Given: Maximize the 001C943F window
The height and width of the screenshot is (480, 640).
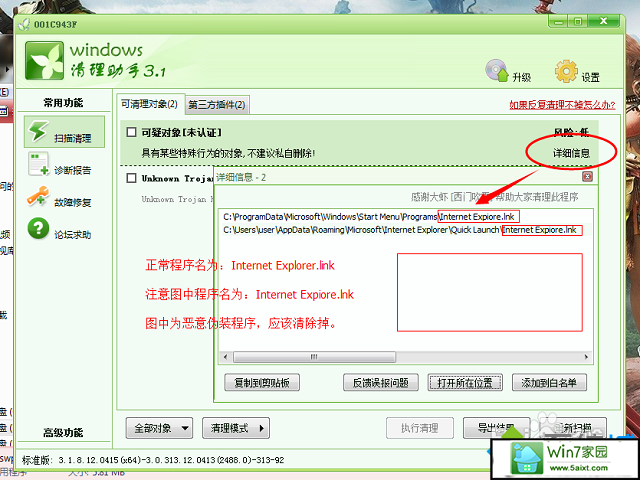Looking at the screenshot, I should 578,22.
